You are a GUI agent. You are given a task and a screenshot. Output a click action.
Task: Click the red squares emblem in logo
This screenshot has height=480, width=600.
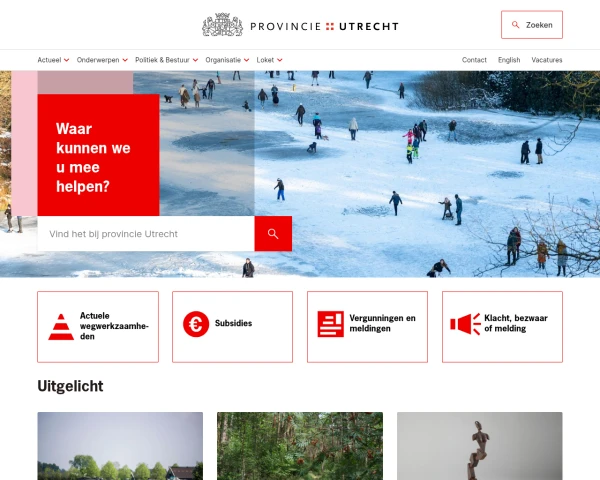coord(330,26)
